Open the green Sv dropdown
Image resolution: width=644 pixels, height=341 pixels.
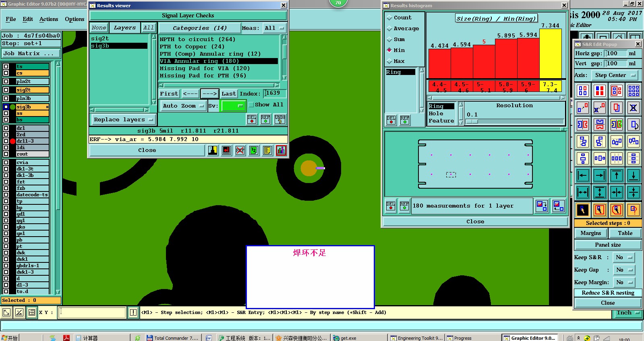point(234,106)
